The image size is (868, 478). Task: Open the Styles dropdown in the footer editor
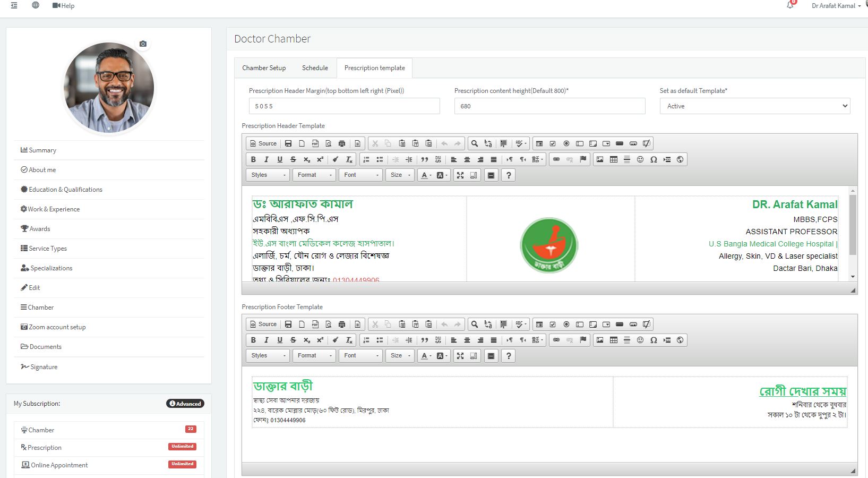(268, 356)
